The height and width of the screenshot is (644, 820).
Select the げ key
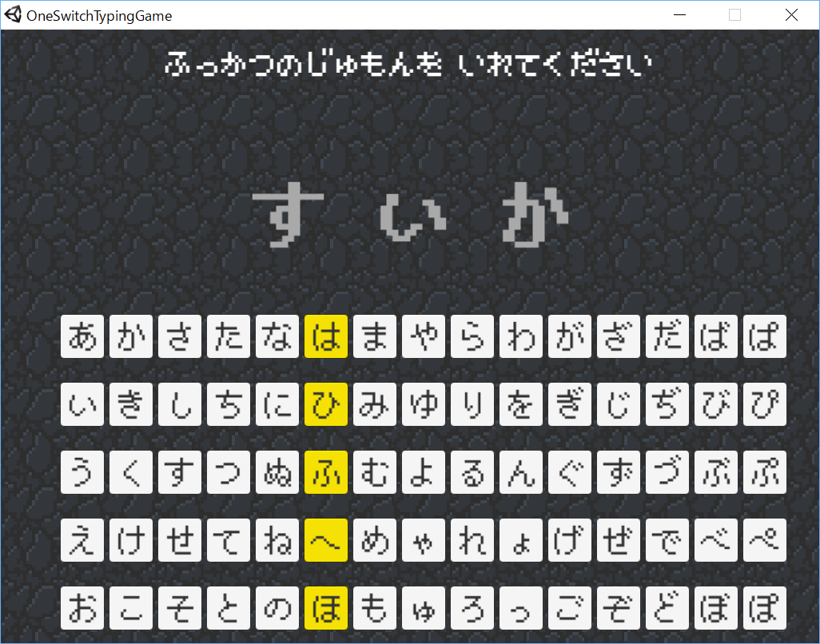[570, 540]
